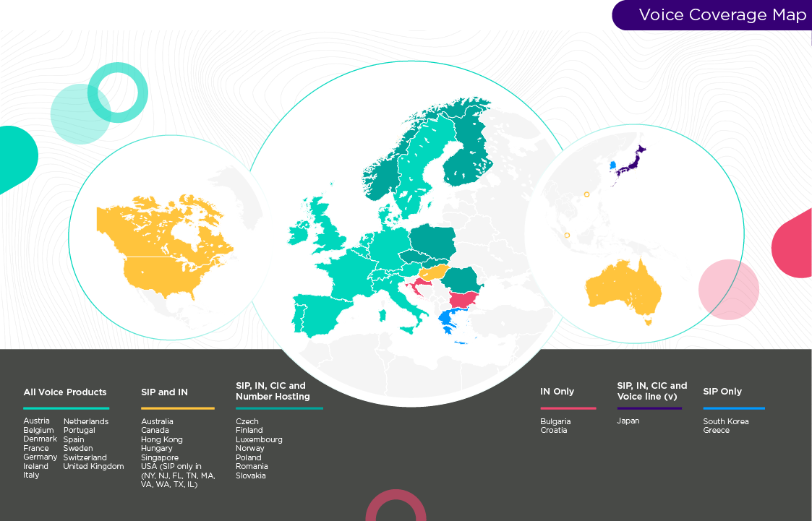Image resolution: width=812 pixels, height=521 pixels.
Task: Click the Japan entry under Voice line category
Action: tap(628, 421)
